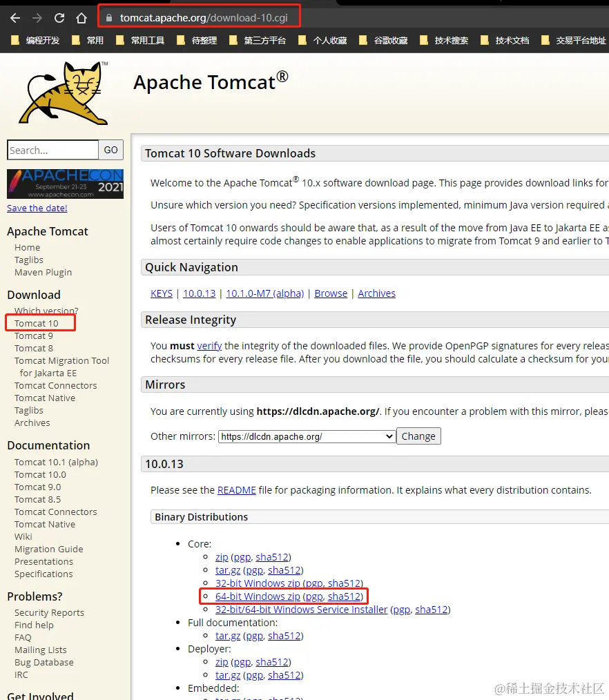
Task: Open the Save the date! link
Action: coord(37,208)
